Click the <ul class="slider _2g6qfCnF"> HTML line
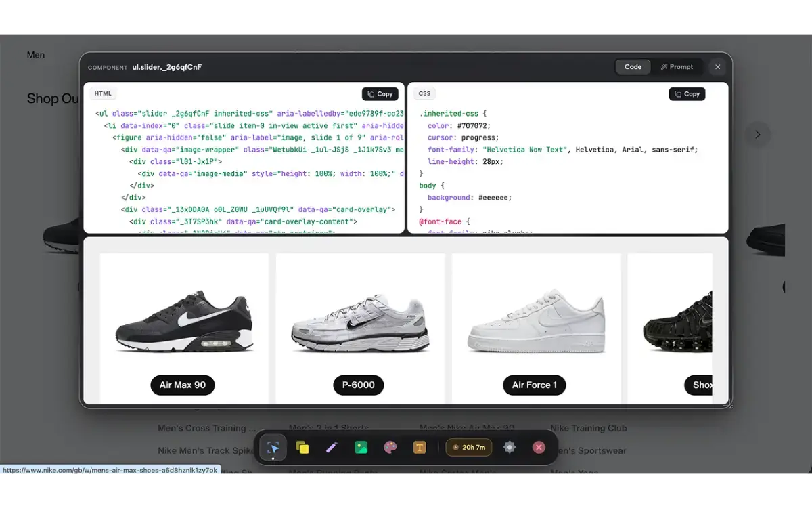 pyautogui.click(x=250, y=114)
